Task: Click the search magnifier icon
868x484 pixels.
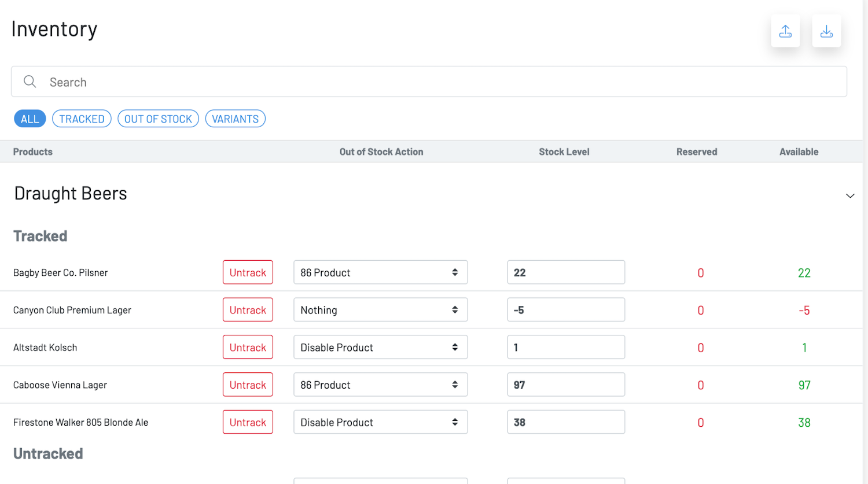Action: (x=30, y=82)
